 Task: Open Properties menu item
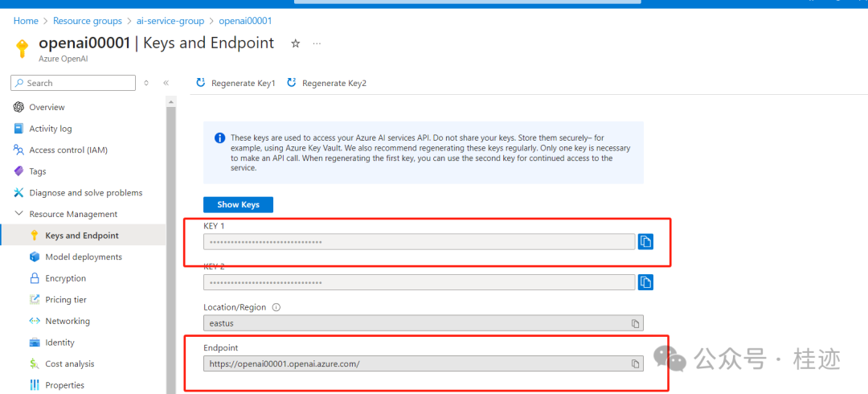65,385
